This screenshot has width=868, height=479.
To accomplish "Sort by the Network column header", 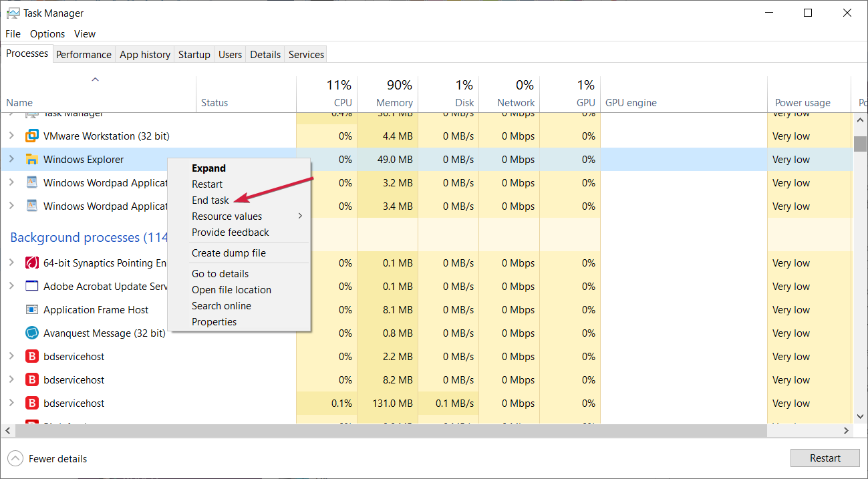I will tap(509, 94).
